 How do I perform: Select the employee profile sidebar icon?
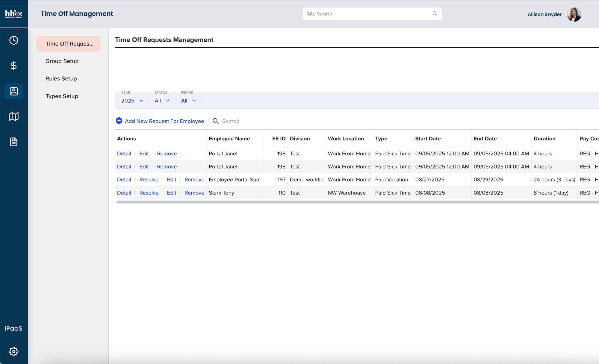(x=13, y=91)
